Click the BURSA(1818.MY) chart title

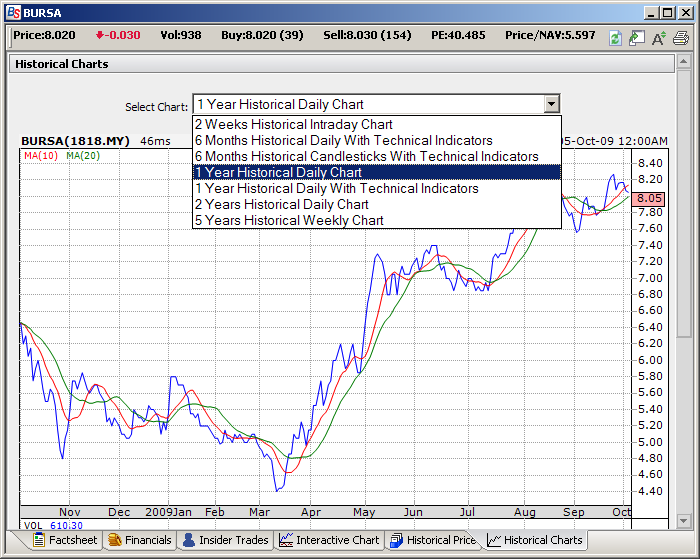pyautogui.click(x=75, y=141)
